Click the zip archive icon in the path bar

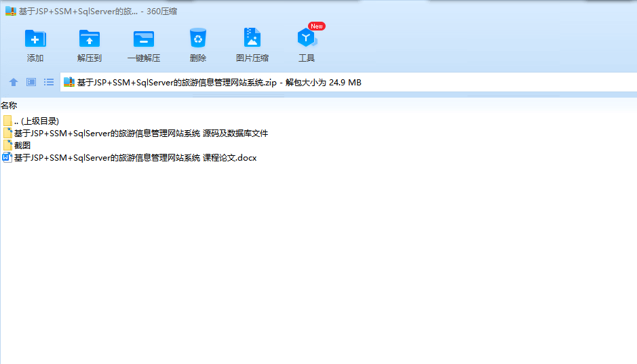click(x=69, y=82)
